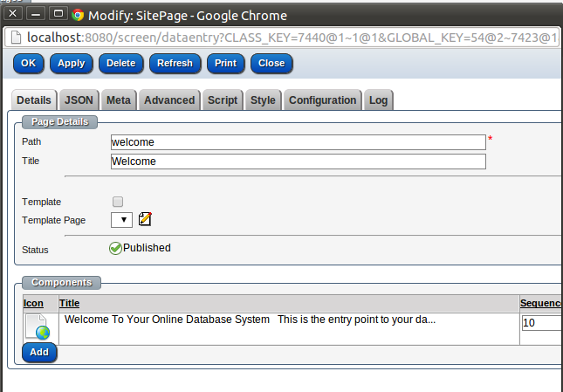Click the Apply button
The width and height of the screenshot is (563, 392).
point(71,63)
